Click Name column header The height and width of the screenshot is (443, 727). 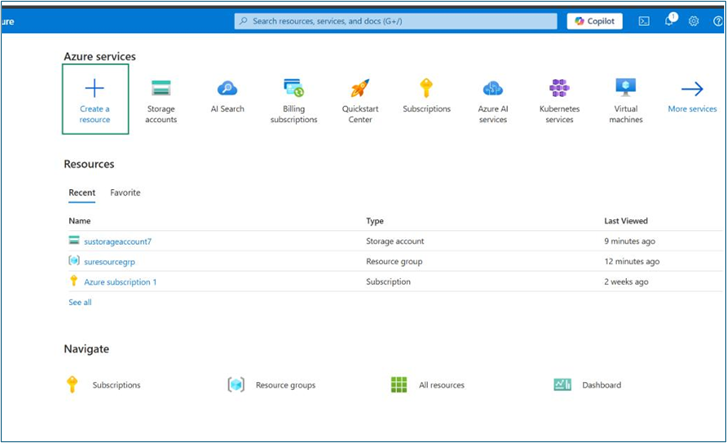tap(80, 221)
